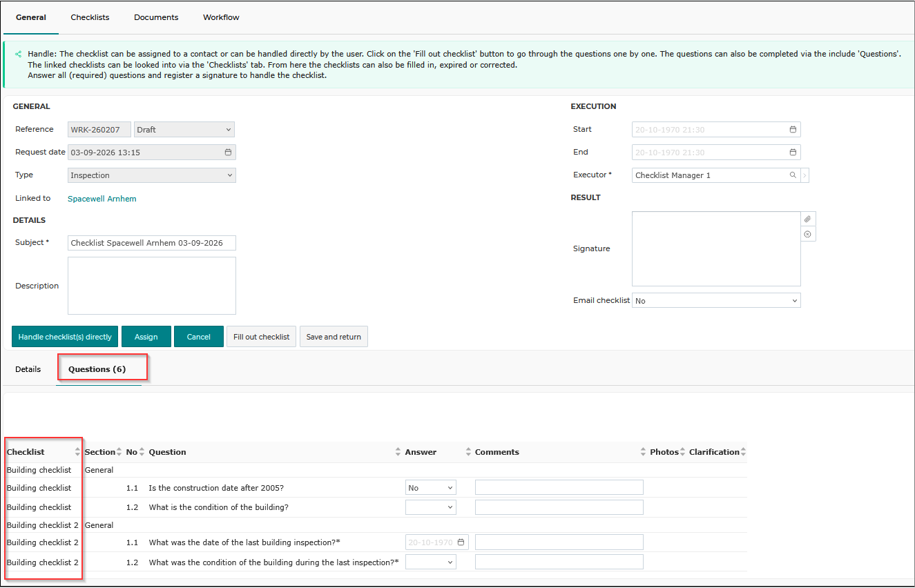Sort table by Section column arrows
Viewport: 915px width, 588px height.
tap(119, 452)
